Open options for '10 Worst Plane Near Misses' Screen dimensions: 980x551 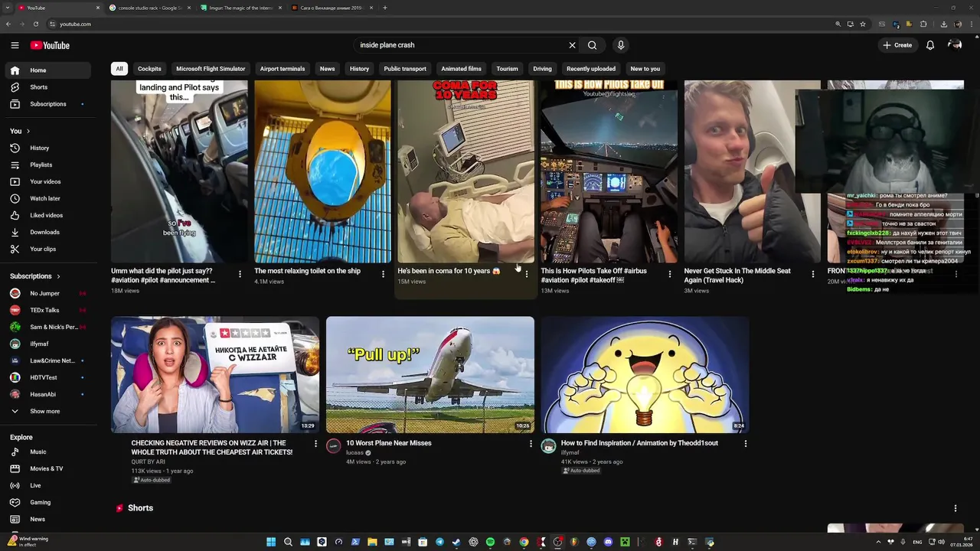(531, 443)
